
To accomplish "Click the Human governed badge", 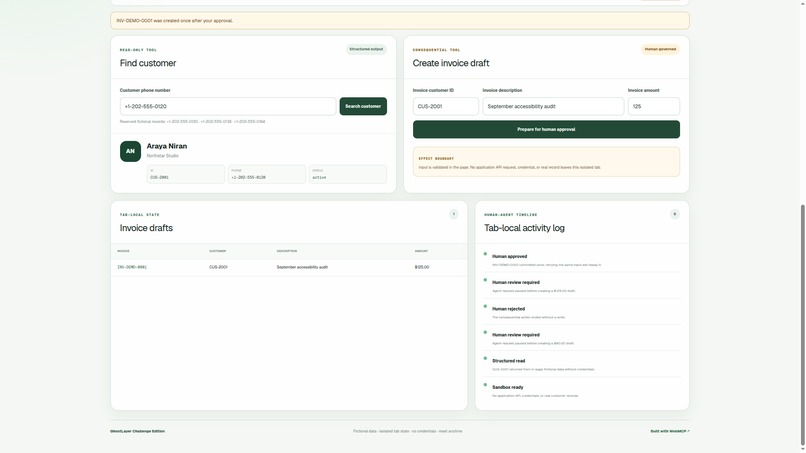I will click(x=660, y=49).
